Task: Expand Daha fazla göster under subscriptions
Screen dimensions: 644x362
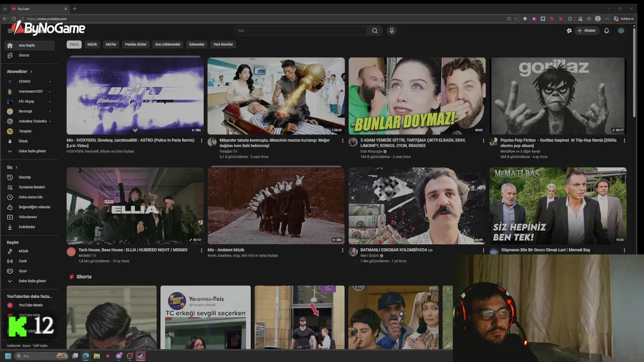Action: pos(29,151)
